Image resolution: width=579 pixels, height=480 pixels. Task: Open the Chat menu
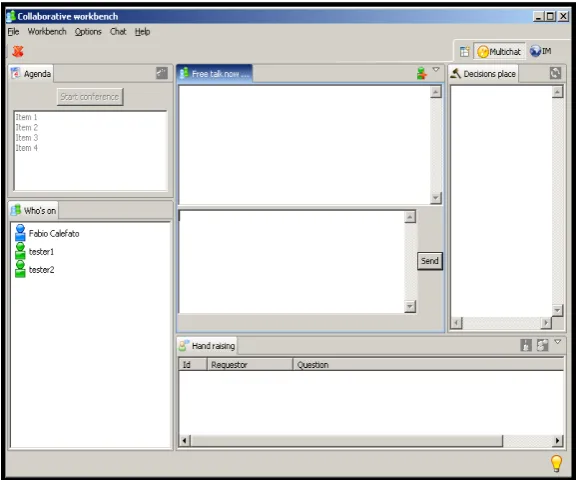tap(118, 32)
